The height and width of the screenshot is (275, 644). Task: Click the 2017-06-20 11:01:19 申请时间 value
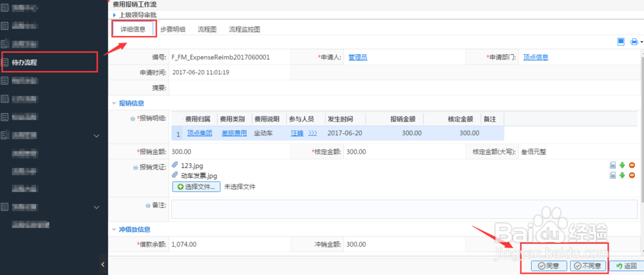click(x=201, y=72)
